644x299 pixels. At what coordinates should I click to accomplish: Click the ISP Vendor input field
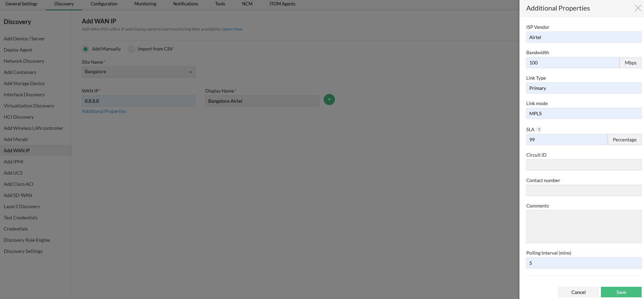(584, 37)
